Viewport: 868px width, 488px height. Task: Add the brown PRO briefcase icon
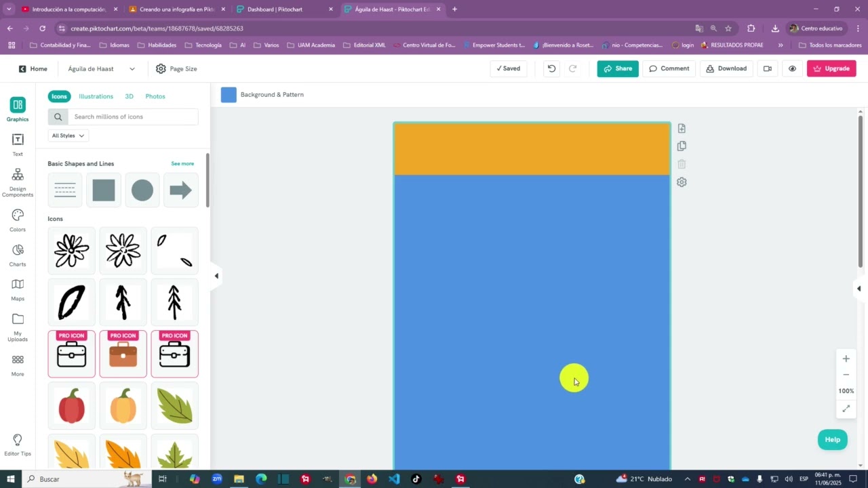123,354
